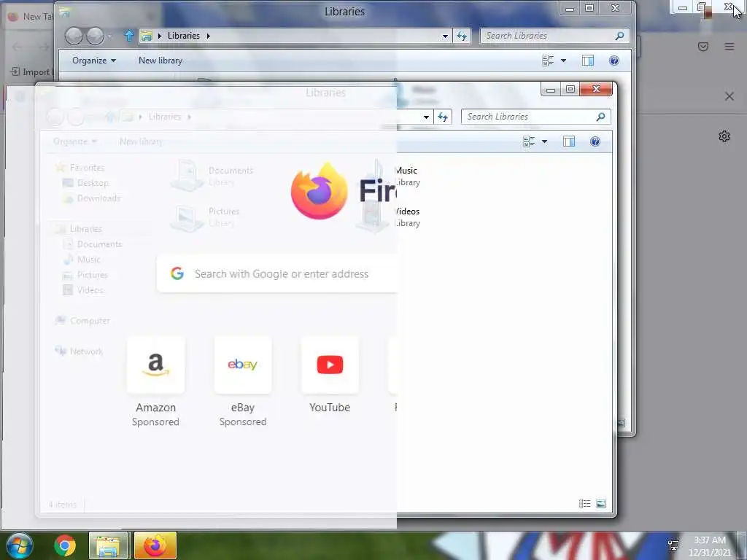Refresh the front Libraries window
The width and height of the screenshot is (747, 560).
443,117
